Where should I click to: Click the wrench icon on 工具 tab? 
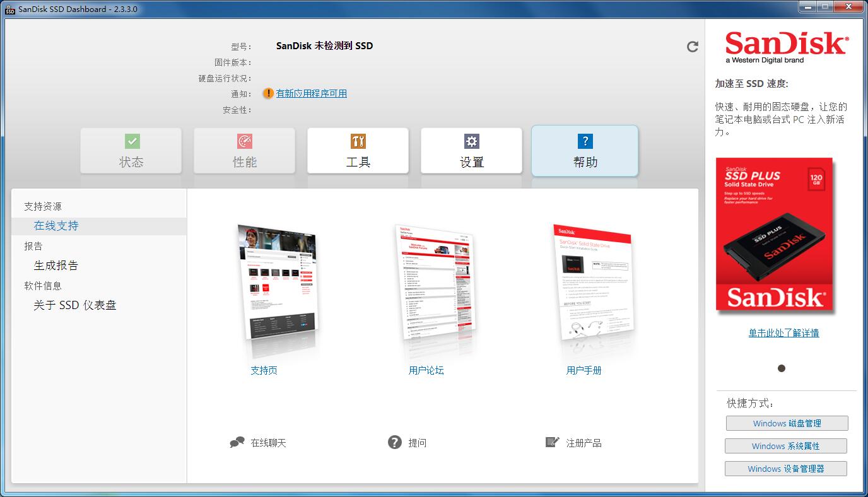[358, 141]
